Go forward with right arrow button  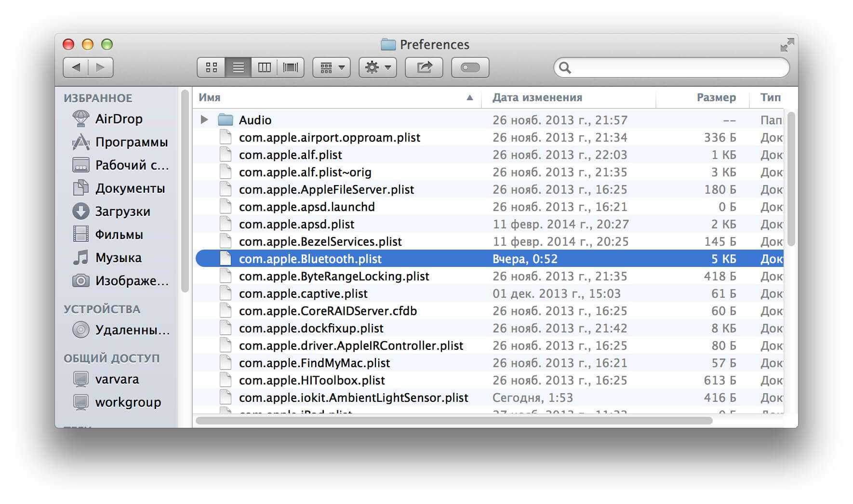pyautogui.click(x=101, y=67)
